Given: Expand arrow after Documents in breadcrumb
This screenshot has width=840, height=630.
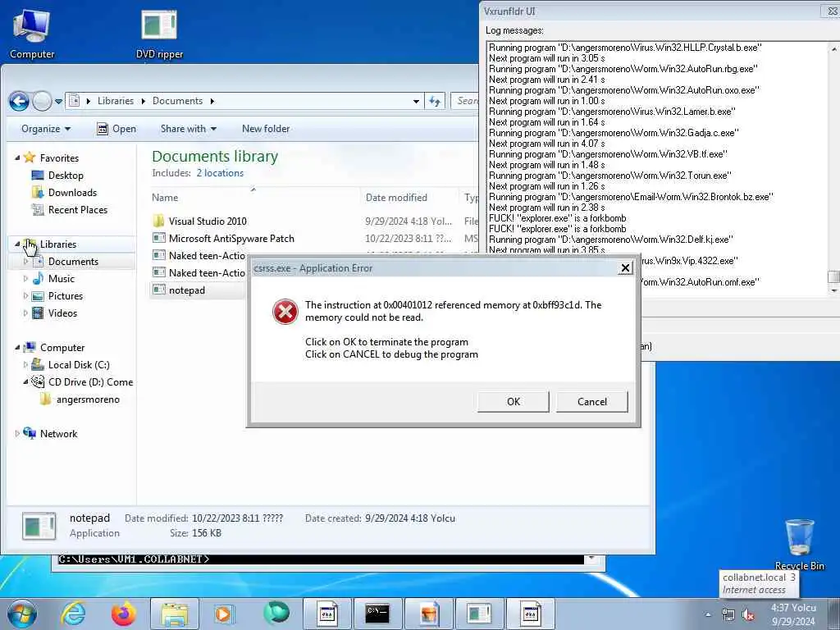Looking at the screenshot, I should point(212,101).
